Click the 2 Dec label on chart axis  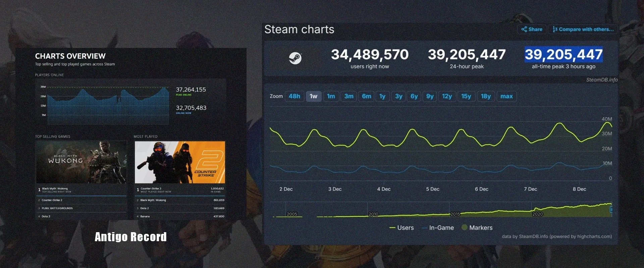(x=286, y=189)
